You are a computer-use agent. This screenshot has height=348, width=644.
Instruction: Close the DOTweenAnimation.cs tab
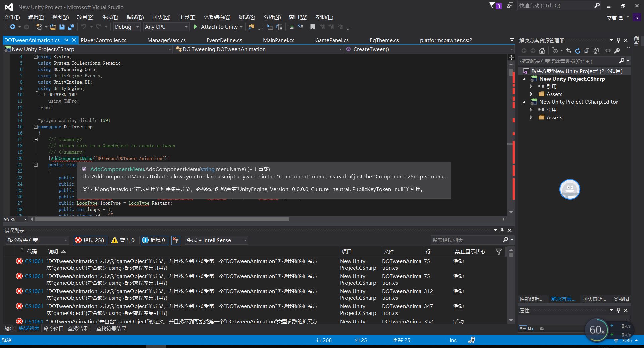click(74, 40)
